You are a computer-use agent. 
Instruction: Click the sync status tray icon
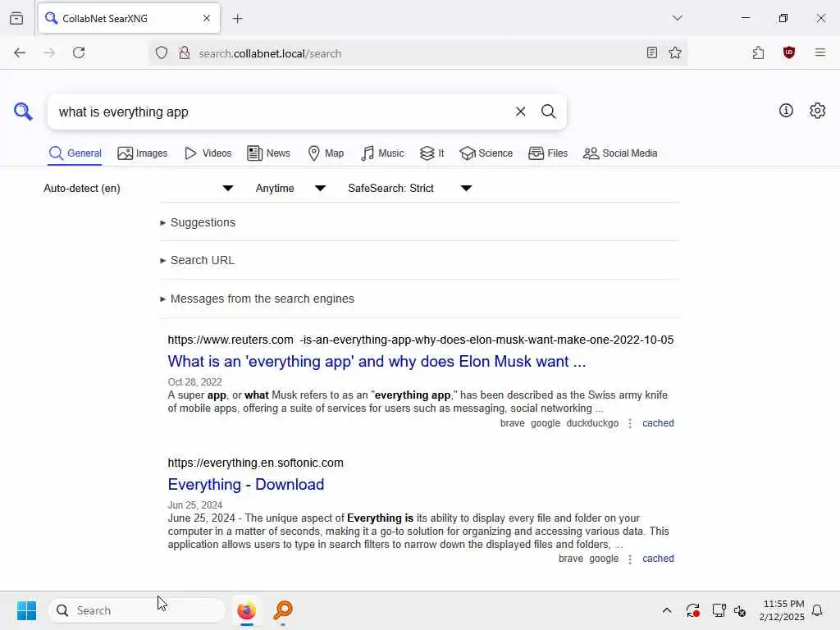click(x=692, y=610)
